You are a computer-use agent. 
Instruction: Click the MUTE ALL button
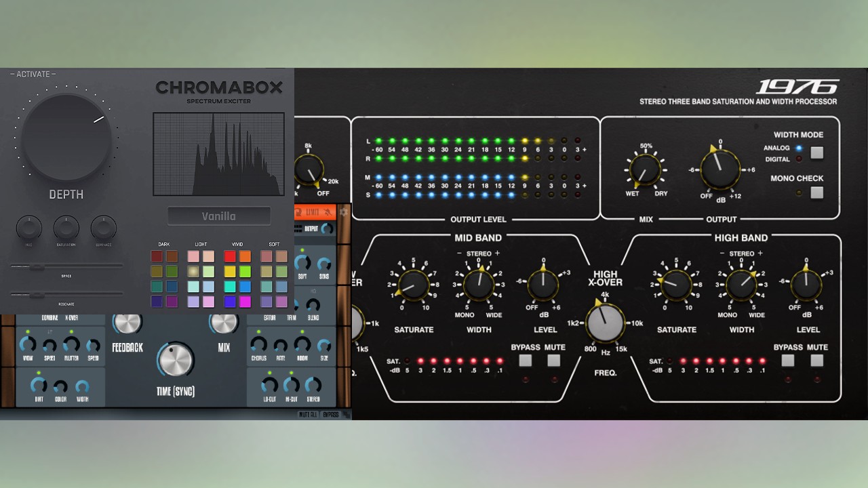tap(308, 414)
